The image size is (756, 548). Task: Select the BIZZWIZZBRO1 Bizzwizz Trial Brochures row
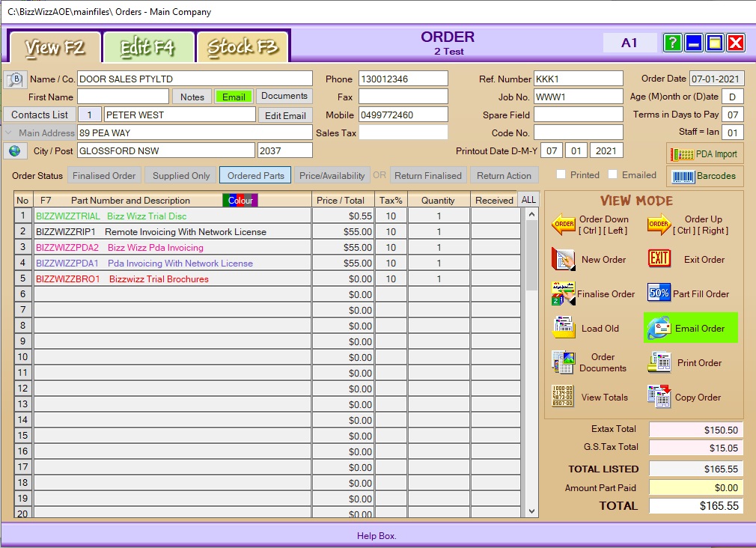point(172,278)
